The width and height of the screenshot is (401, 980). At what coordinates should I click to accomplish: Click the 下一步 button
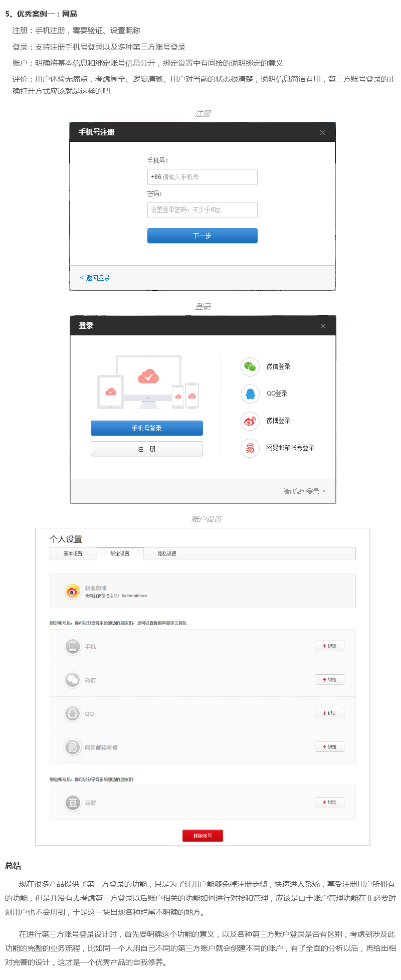click(203, 236)
